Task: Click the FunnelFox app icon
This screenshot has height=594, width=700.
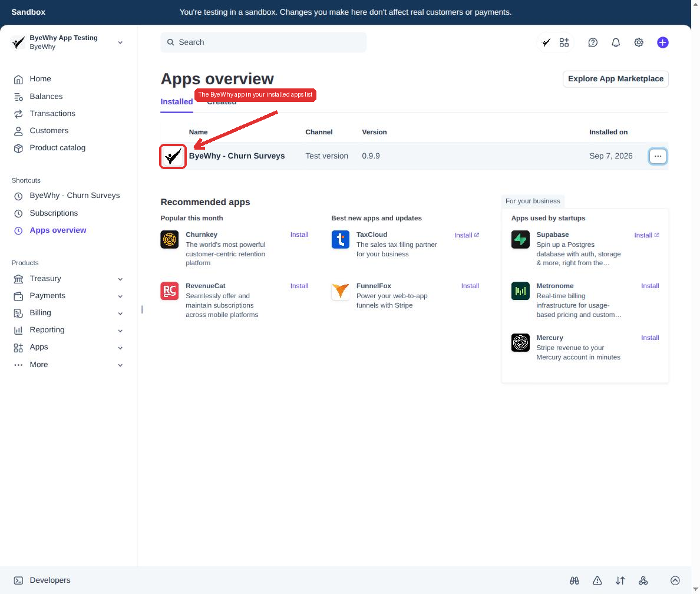Action: [x=340, y=291]
